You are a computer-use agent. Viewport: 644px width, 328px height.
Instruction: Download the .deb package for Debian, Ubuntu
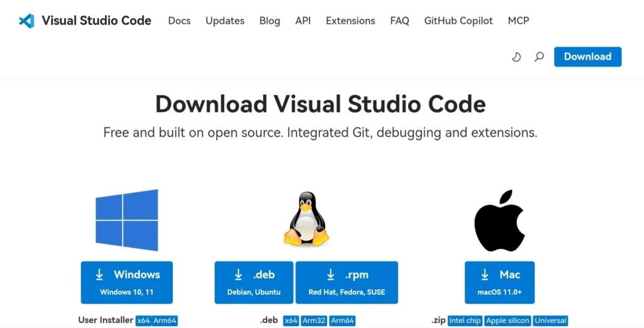coord(254,282)
